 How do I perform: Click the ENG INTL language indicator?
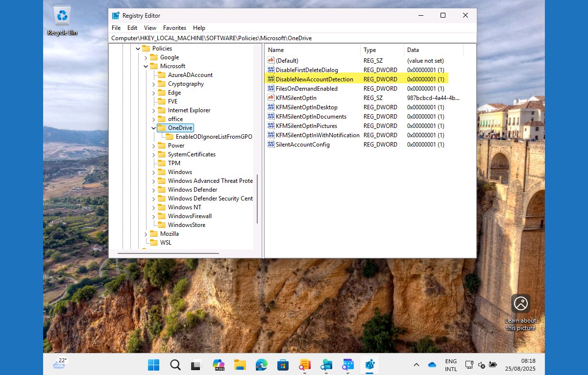451,365
